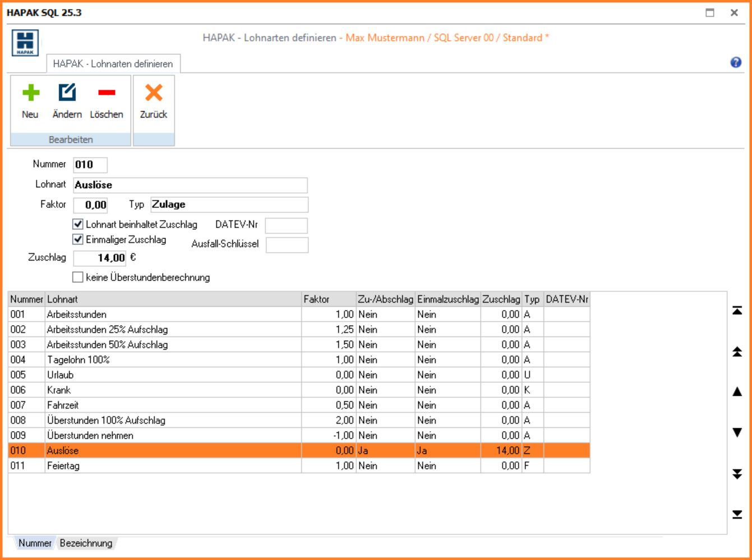Select row 007 Fahrzeit in table
Screen dimensions: 752x560
click(168, 405)
